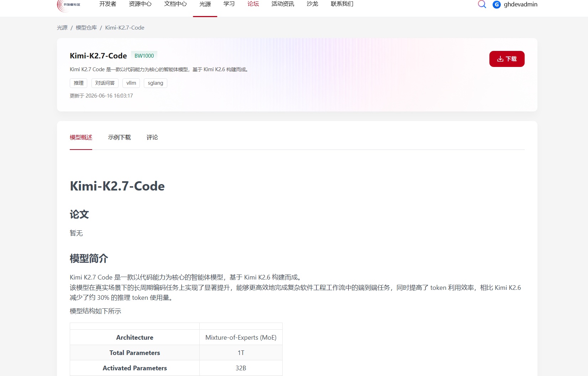
Task: Select the 光源 navigation item
Action: pyautogui.click(x=205, y=4)
